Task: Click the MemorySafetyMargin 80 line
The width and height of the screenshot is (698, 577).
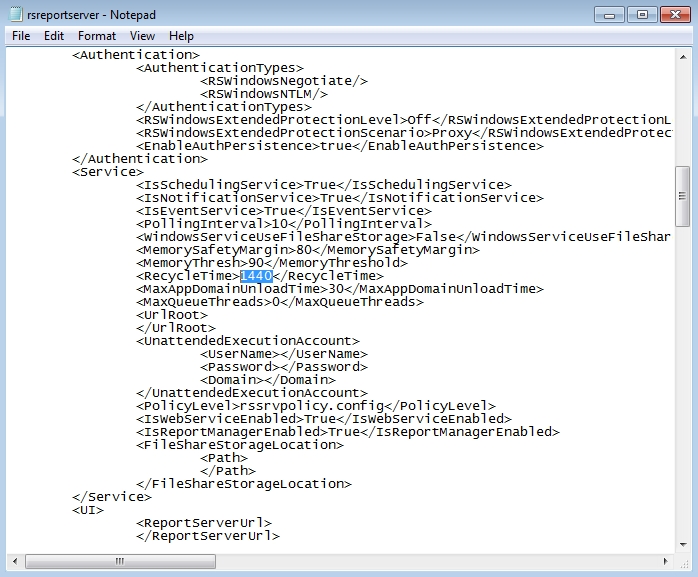Action: 308,250
